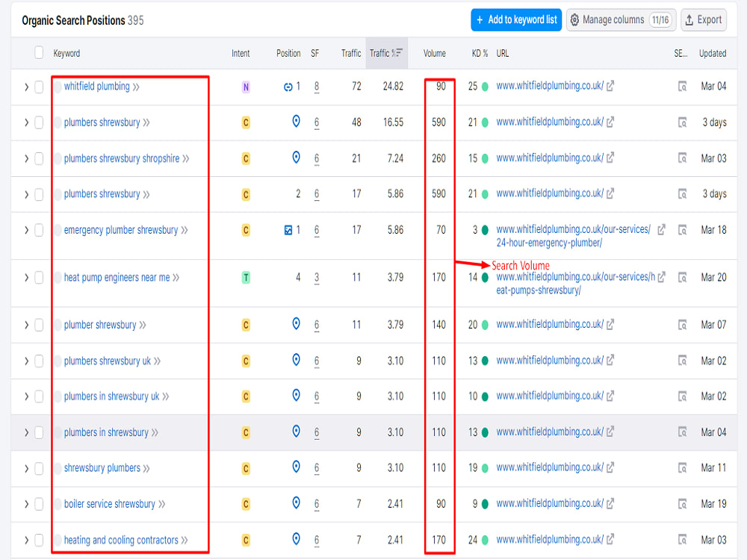Tick checkbox for heat pump engineers near me

tap(39, 278)
